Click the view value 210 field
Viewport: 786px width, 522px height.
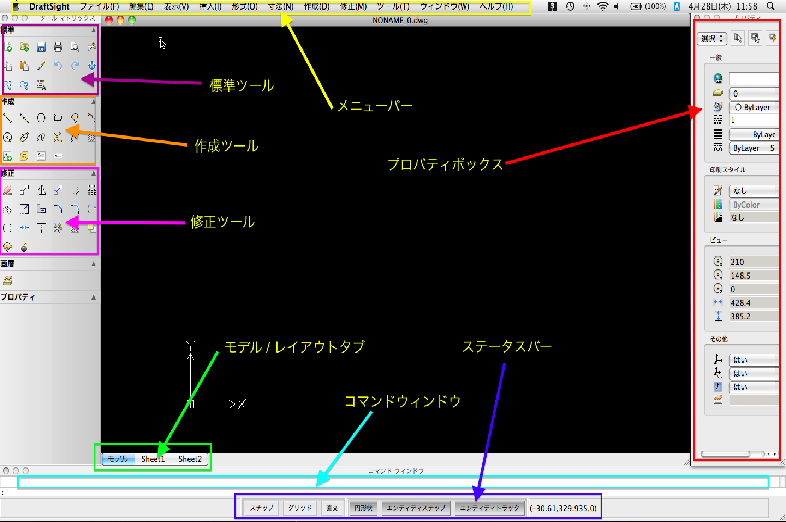[754, 262]
